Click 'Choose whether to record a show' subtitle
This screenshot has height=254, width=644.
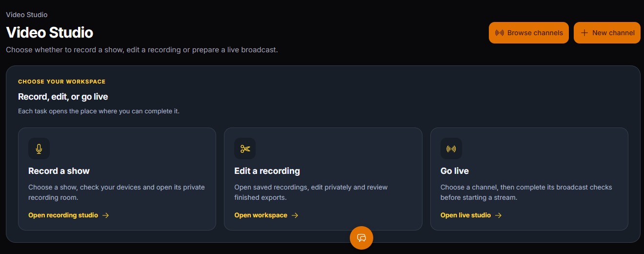tap(142, 50)
